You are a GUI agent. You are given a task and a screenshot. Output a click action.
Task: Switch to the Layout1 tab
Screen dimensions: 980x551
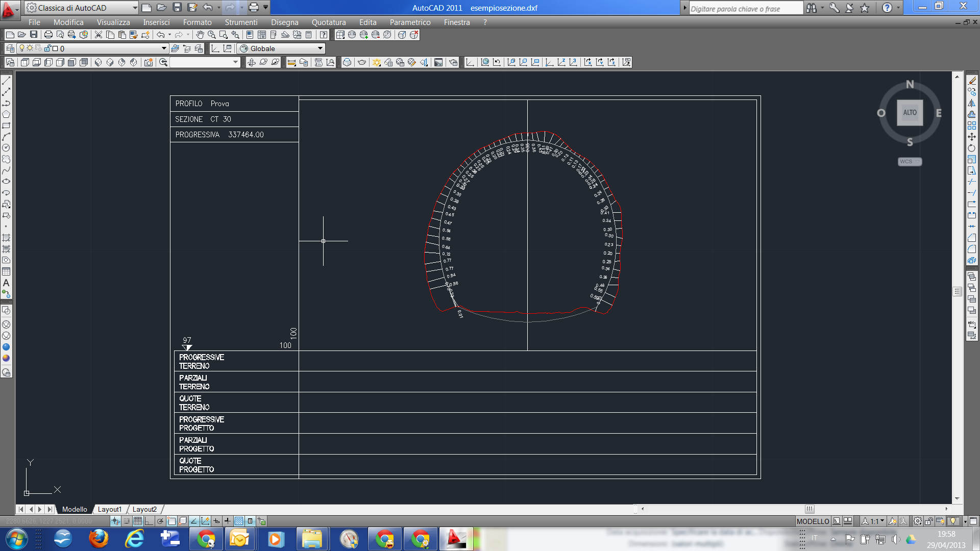tap(109, 509)
